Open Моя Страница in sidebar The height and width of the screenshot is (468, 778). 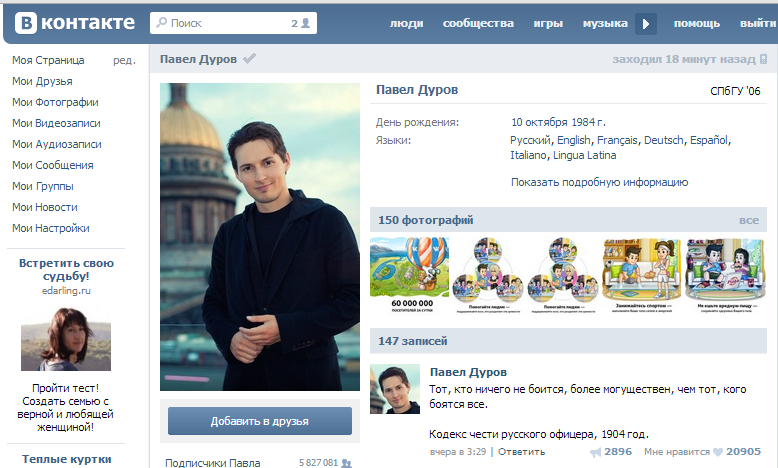[48, 60]
